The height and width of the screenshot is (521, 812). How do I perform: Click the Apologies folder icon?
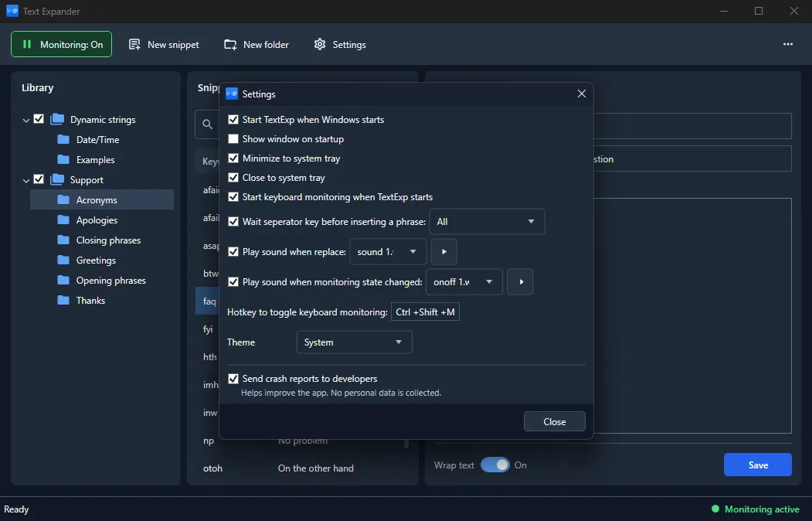click(63, 220)
